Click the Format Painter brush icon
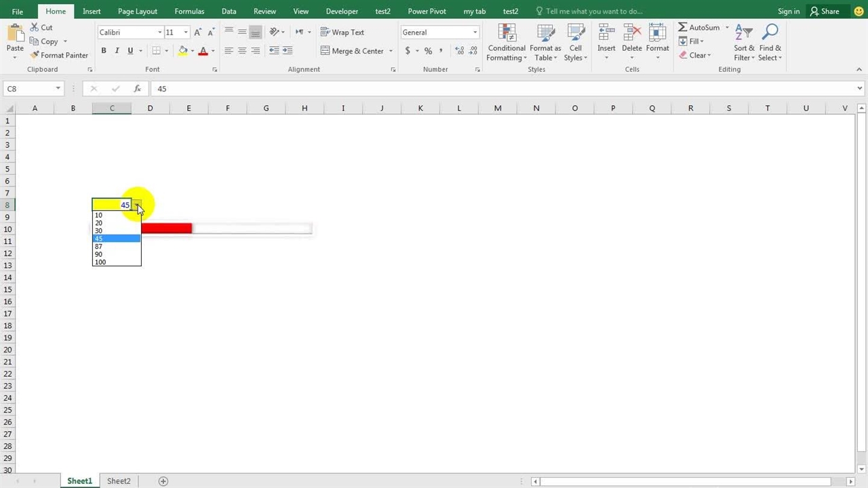The image size is (868, 488). 35,56
